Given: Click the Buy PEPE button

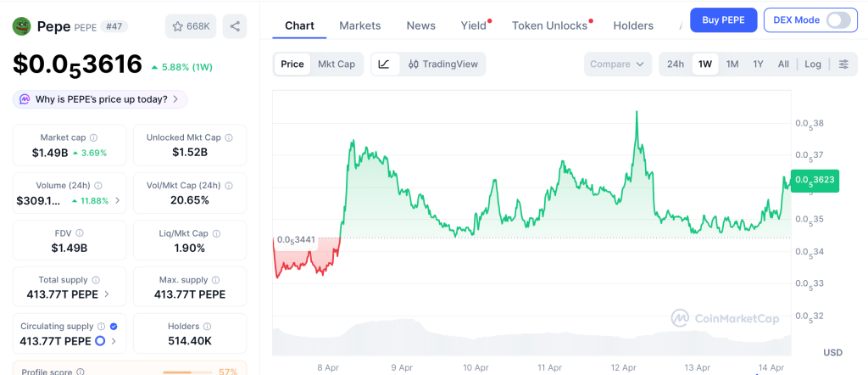Looking at the screenshot, I should [723, 20].
